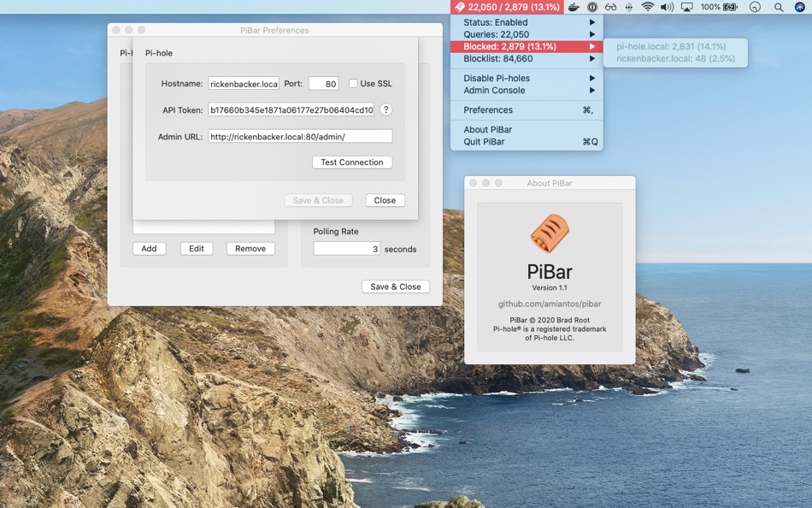This screenshot has width=812, height=508.
Task: Open the volume control in menu bar
Action: 667,7
